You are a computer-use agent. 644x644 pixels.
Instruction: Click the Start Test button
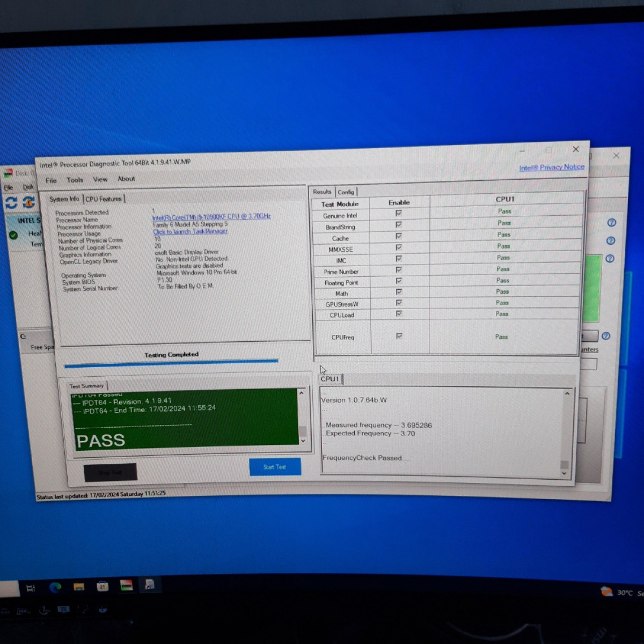(275, 467)
